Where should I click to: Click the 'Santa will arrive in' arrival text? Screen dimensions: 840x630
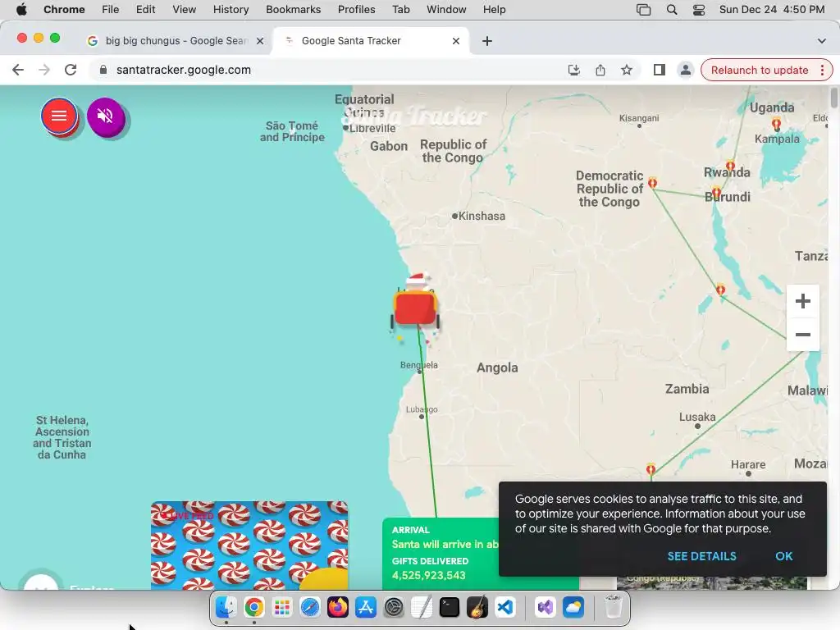tap(445, 545)
